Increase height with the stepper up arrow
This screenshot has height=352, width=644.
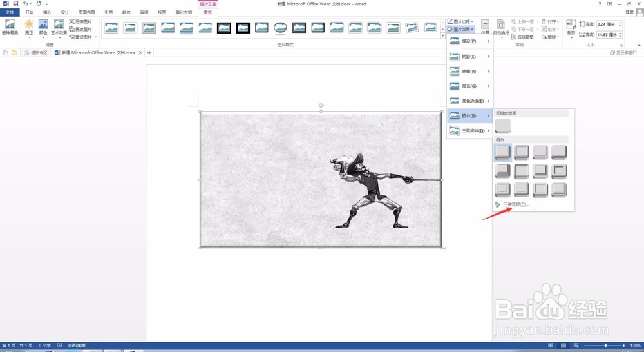(x=620, y=23)
